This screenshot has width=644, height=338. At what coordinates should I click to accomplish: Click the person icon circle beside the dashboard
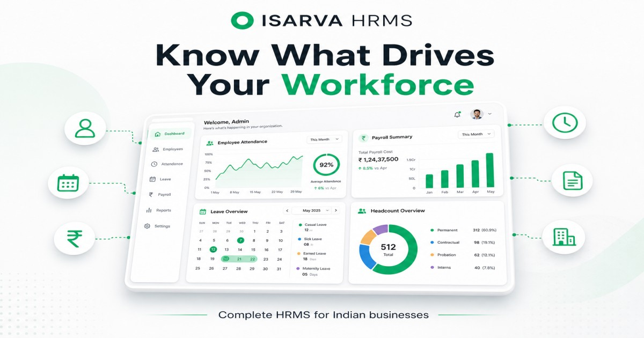pyautogui.click(x=85, y=129)
